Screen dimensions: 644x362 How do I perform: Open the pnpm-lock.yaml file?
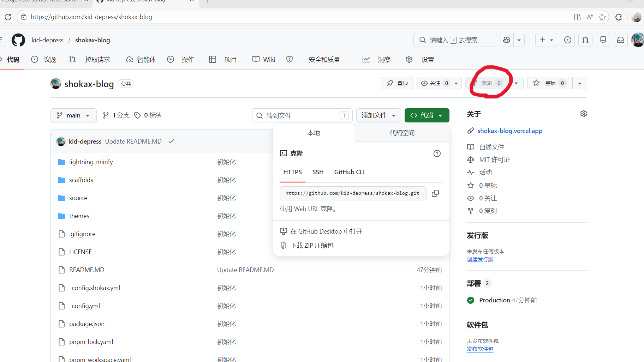91,342
